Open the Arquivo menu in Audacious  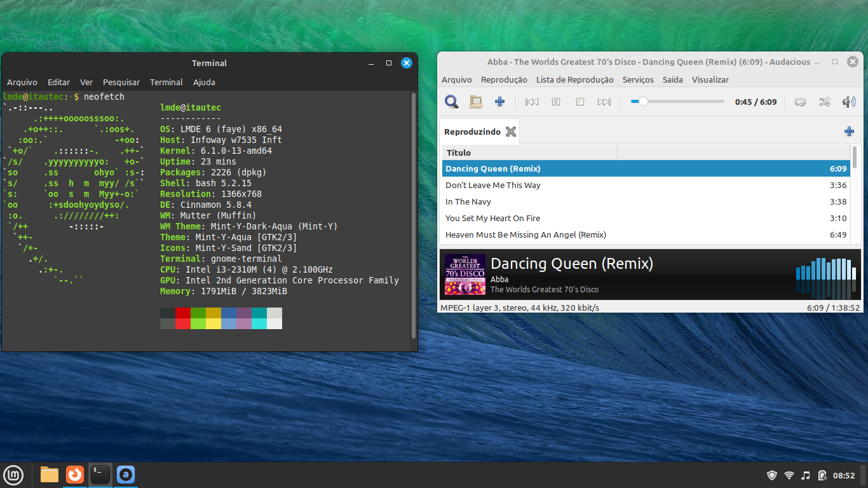coord(457,79)
